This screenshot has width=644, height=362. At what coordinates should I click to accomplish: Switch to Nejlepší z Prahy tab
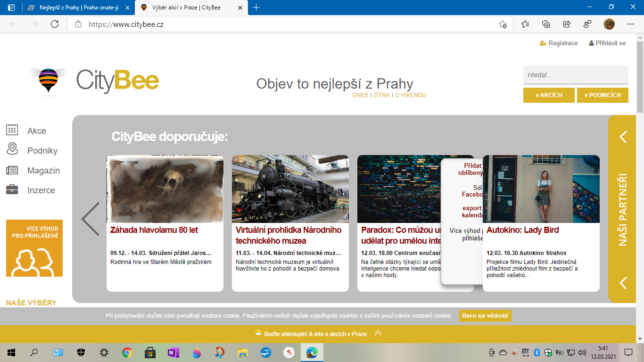[x=78, y=8]
